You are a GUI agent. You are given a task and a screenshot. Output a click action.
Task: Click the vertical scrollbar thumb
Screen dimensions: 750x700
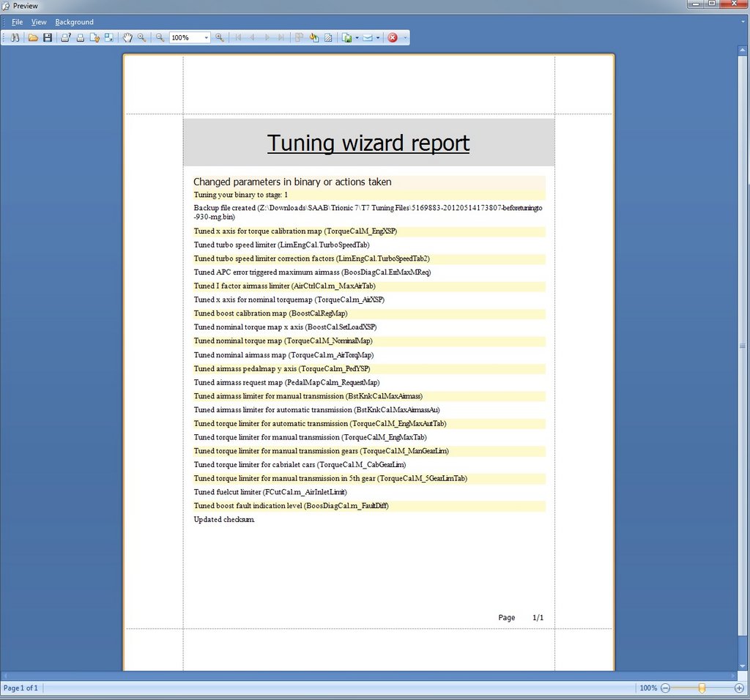pos(743,346)
